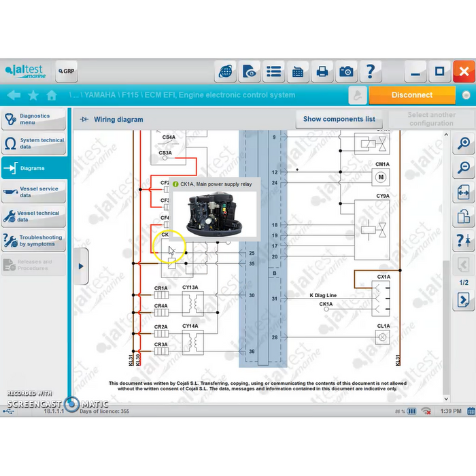
Task: Open the help question mark
Action: [x=370, y=71]
